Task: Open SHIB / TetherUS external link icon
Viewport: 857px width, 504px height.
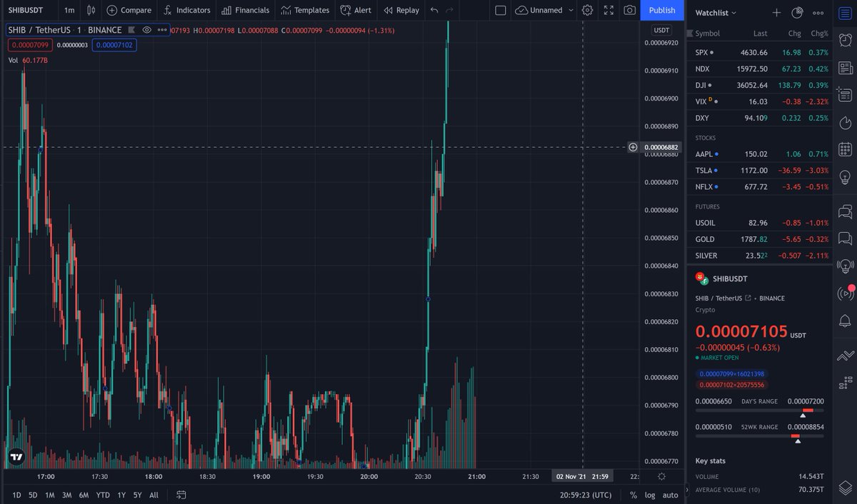Action: click(x=748, y=298)
